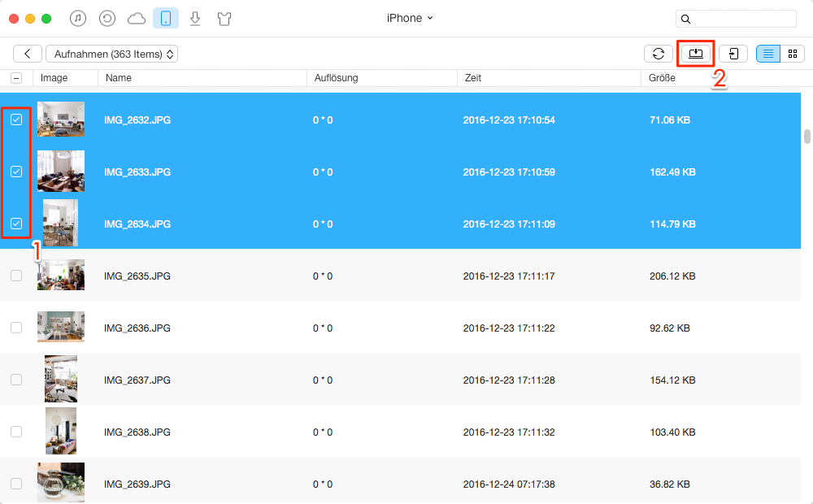Click the vertical scrollbar handle
Viewport: 813px width, 504px height.
click(806, 137)
